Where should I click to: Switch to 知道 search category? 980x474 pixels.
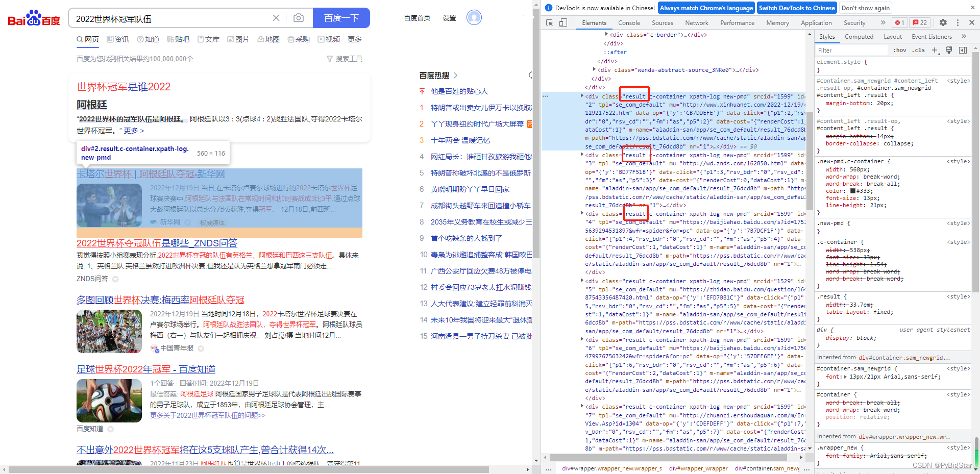pos(148,39)
